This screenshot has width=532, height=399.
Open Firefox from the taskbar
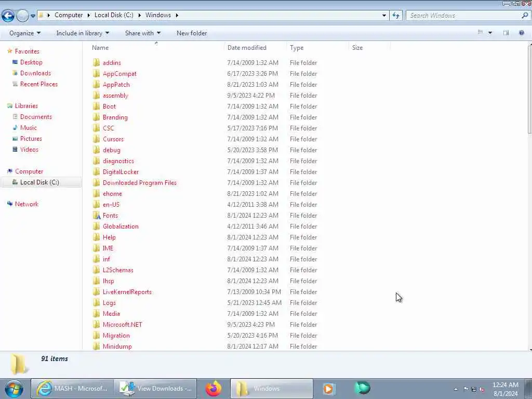[x=214, y=389]
